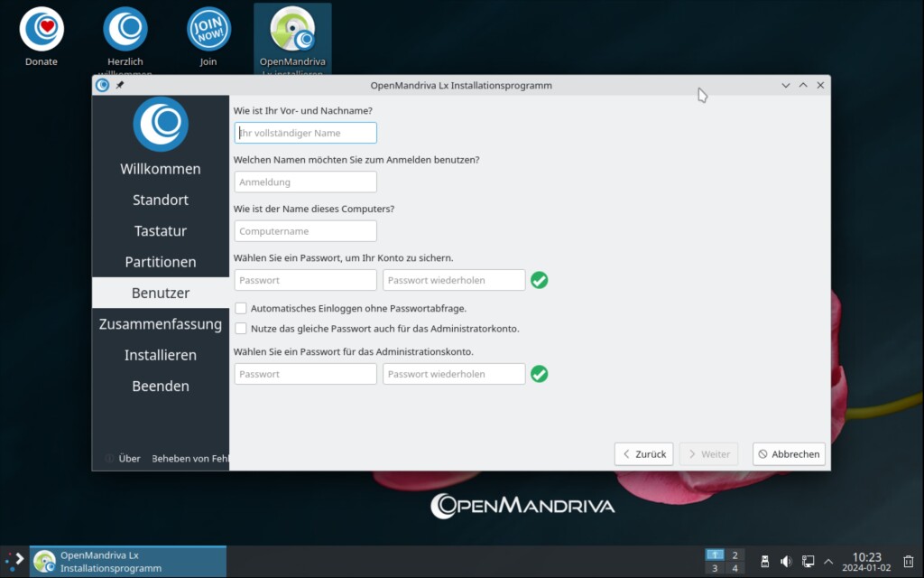This screenshot has height=578, width=924.
Task: Focus the administrator Passwort field
Action: 305,374
